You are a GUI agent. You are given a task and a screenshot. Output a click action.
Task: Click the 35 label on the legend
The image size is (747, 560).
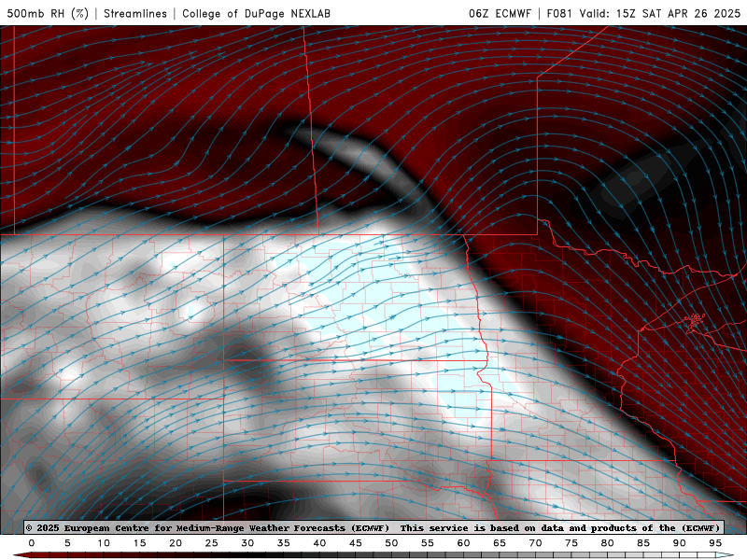click(x=284, y=543)
